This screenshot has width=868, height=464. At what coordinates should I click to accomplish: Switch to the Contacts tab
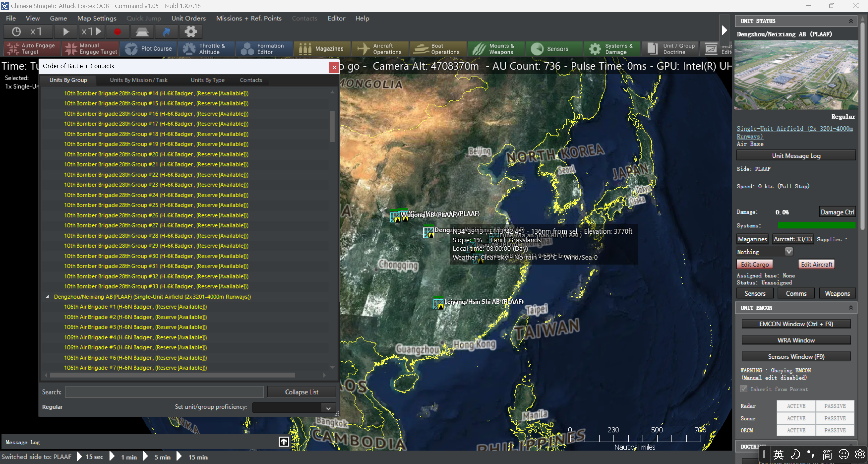pyautogui.click(x=251, y=80)
